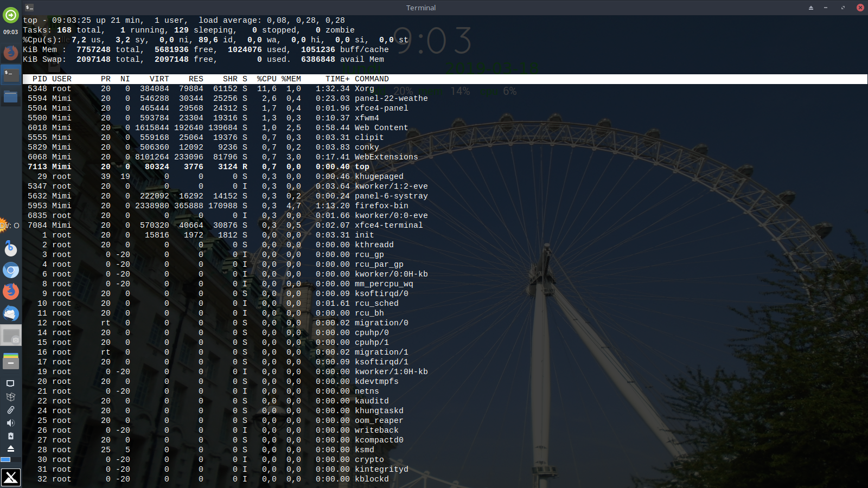Click the firefox-bin process name

point(381,206)
